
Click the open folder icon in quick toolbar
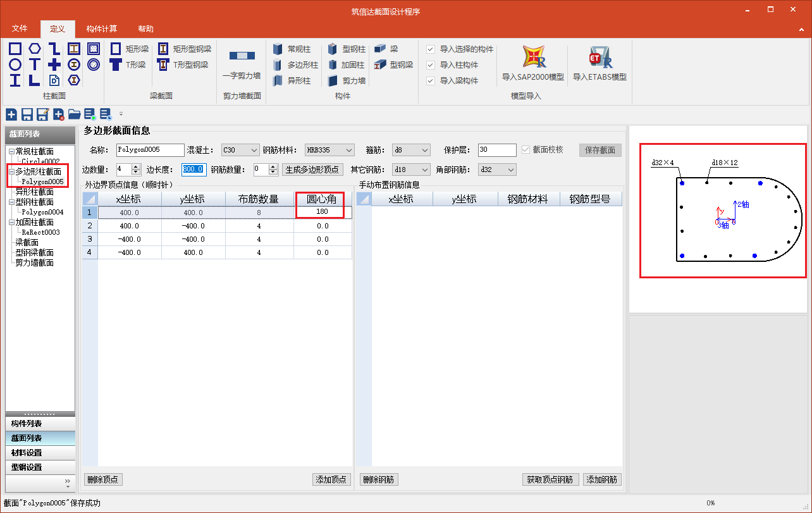click(74, 114)
